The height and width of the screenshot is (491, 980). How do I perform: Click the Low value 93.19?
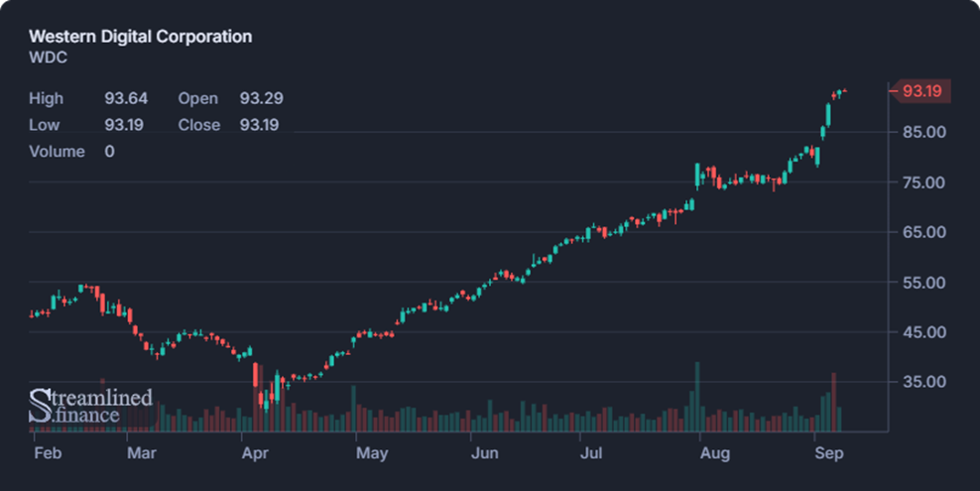pyautogui.click(x=124, y=125)
